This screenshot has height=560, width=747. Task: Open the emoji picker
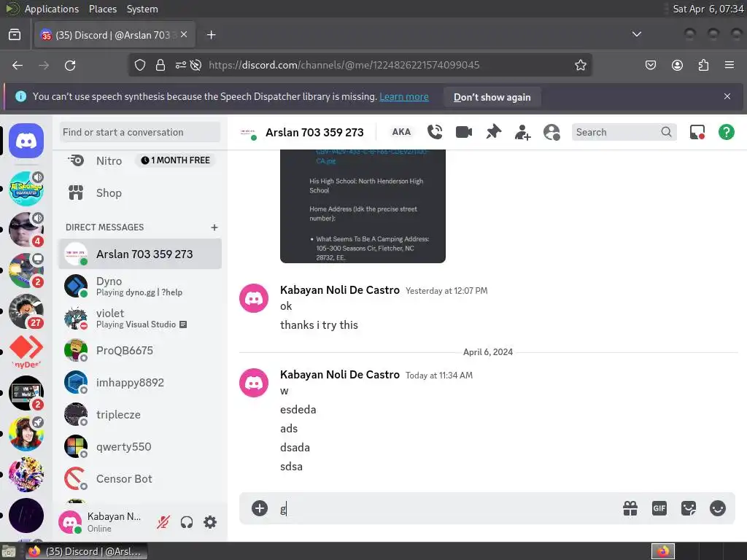(x=718, y=508)
